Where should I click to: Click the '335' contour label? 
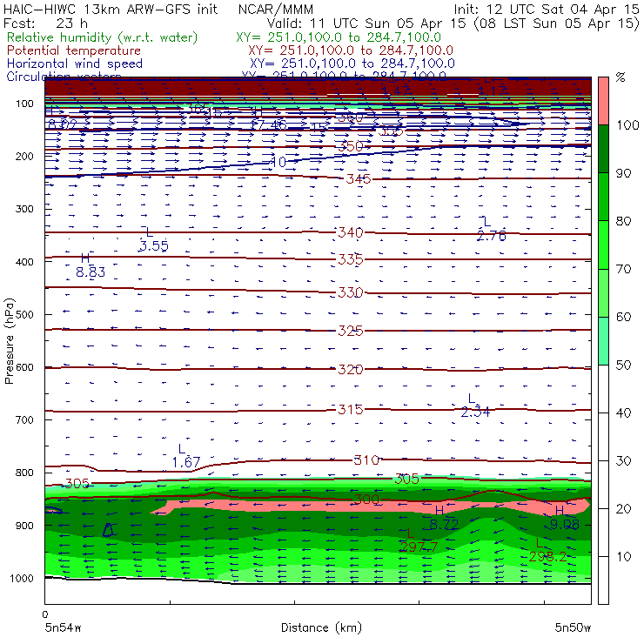[x=351, y=259]
